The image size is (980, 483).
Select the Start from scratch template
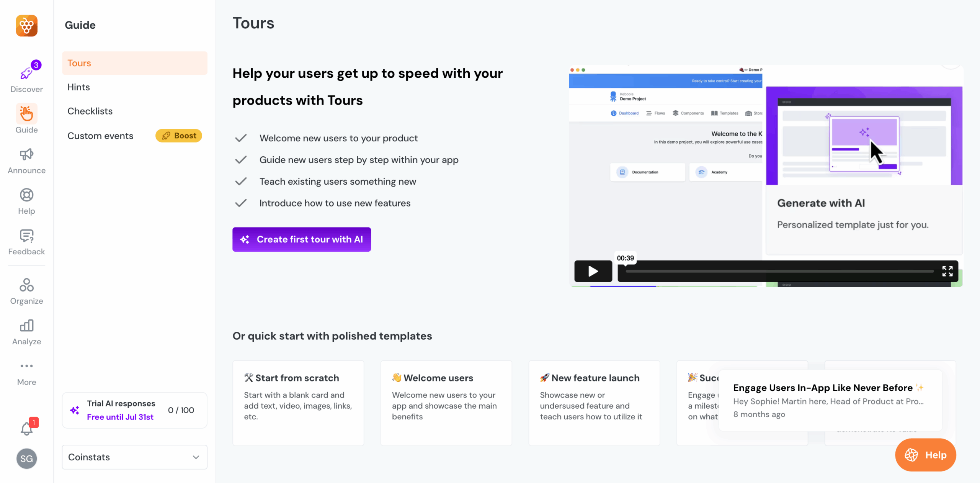(298, 403)
